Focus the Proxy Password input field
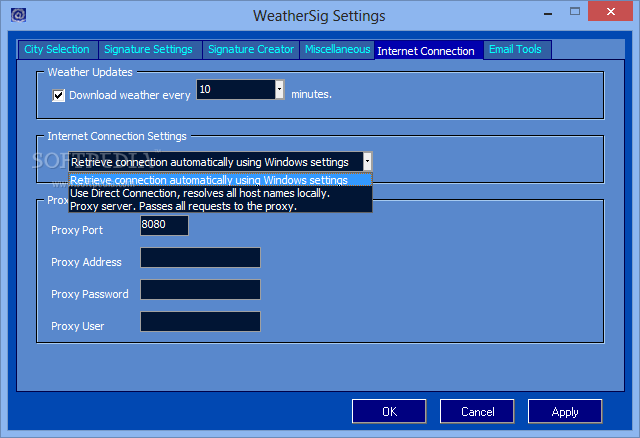 coord(200,289)
